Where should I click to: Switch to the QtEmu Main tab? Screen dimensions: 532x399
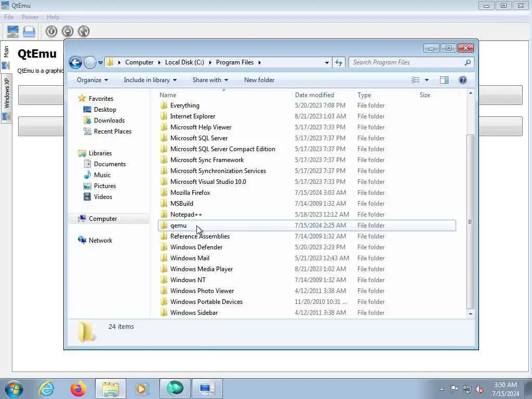[6, 57]
